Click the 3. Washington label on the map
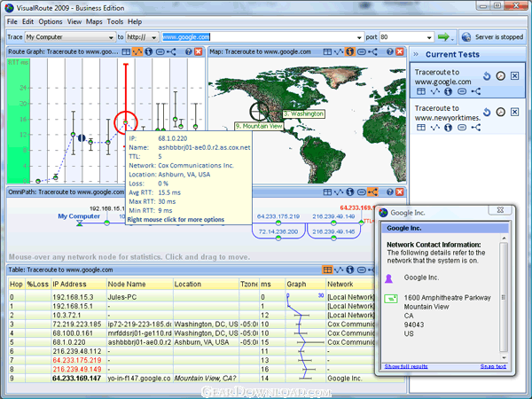Image resolution: width=532 pixels, height=399 pixels. click(x=303, y=114)
